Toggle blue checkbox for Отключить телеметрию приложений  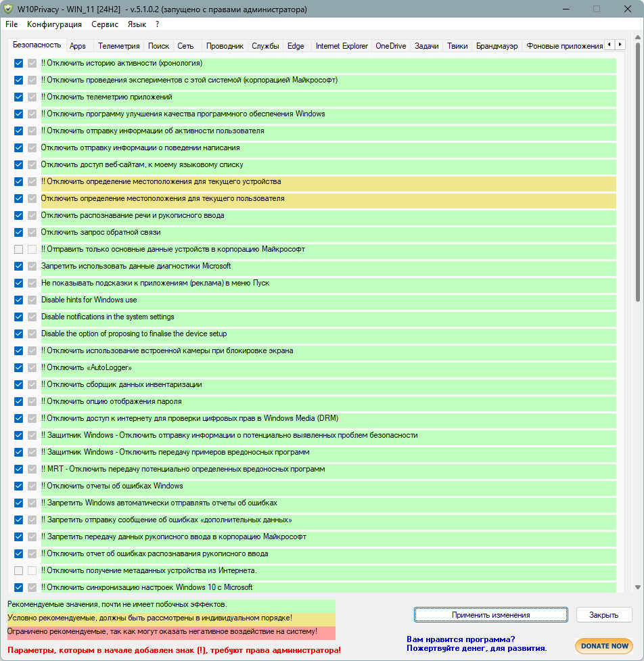tap(18, 97)
